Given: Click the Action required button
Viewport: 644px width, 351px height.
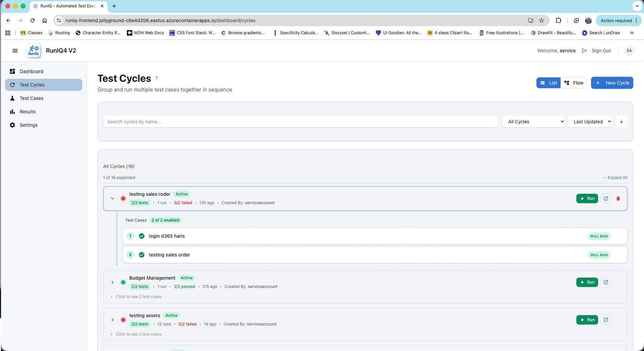Looking at the screenshot, I should (619, 20).
